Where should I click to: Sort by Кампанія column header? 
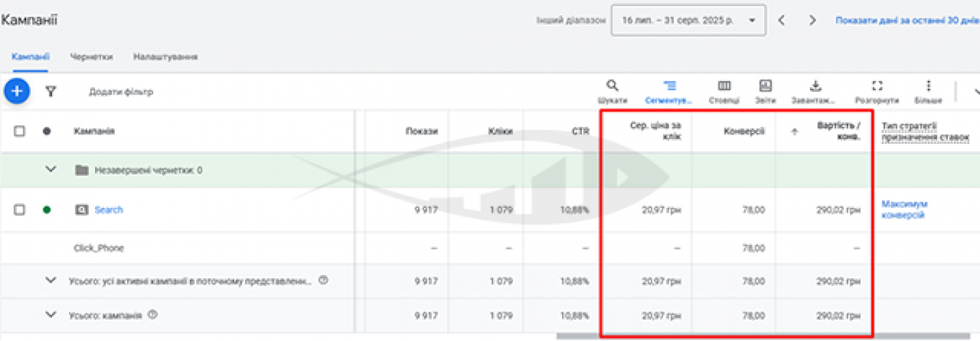[x=94, y=132]
